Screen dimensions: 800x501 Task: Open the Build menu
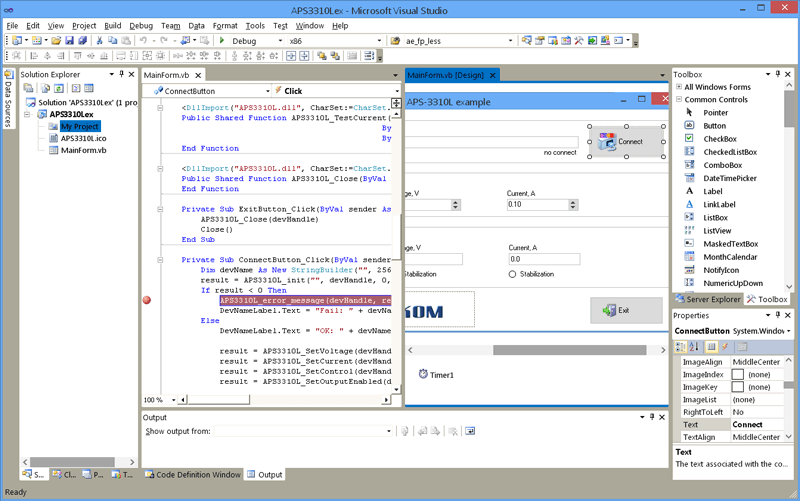(x=112, y=26)
